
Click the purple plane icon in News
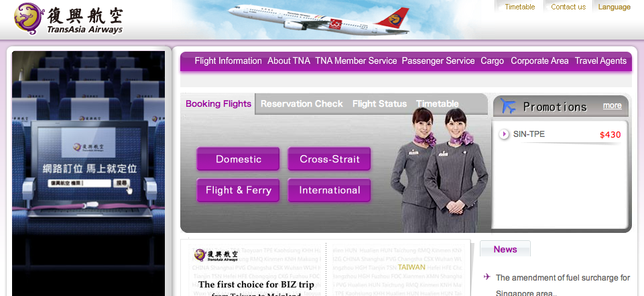tap(487, 277)
